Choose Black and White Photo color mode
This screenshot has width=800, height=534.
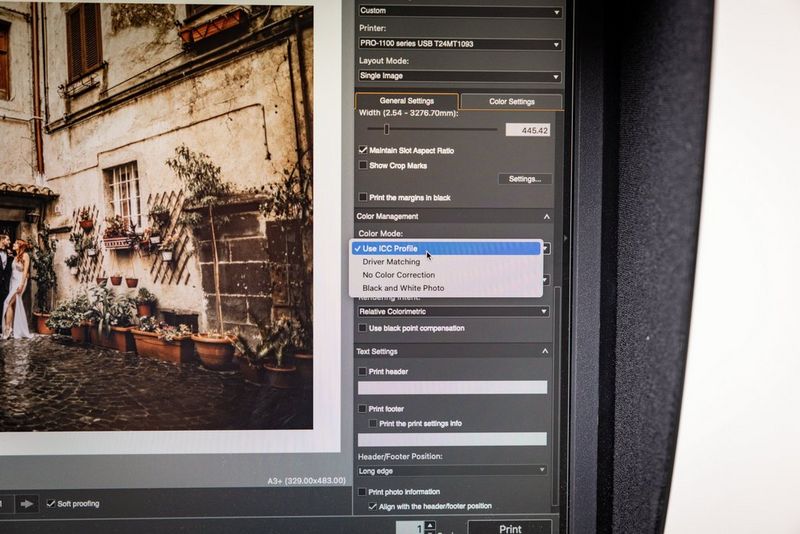(x=403, y=288)
